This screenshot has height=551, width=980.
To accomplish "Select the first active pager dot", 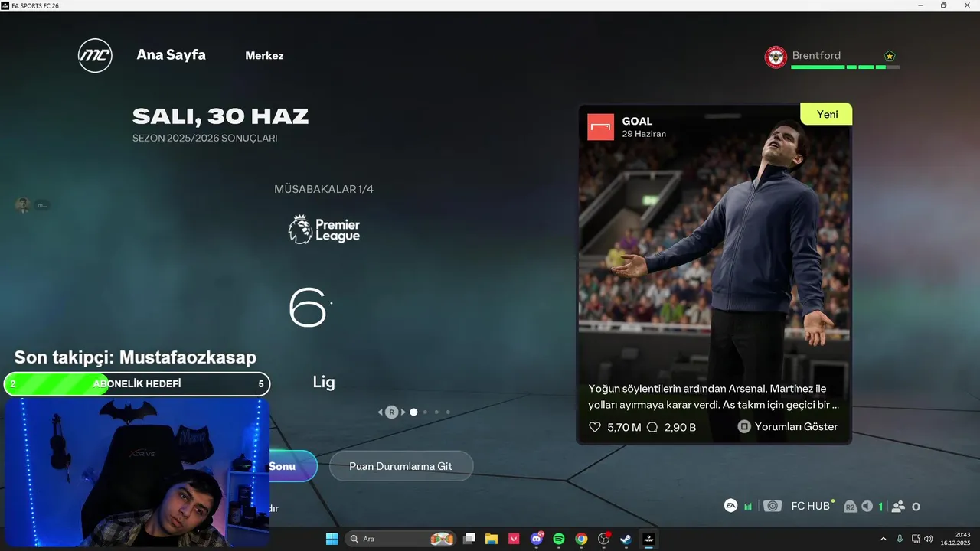I will 413,412.
